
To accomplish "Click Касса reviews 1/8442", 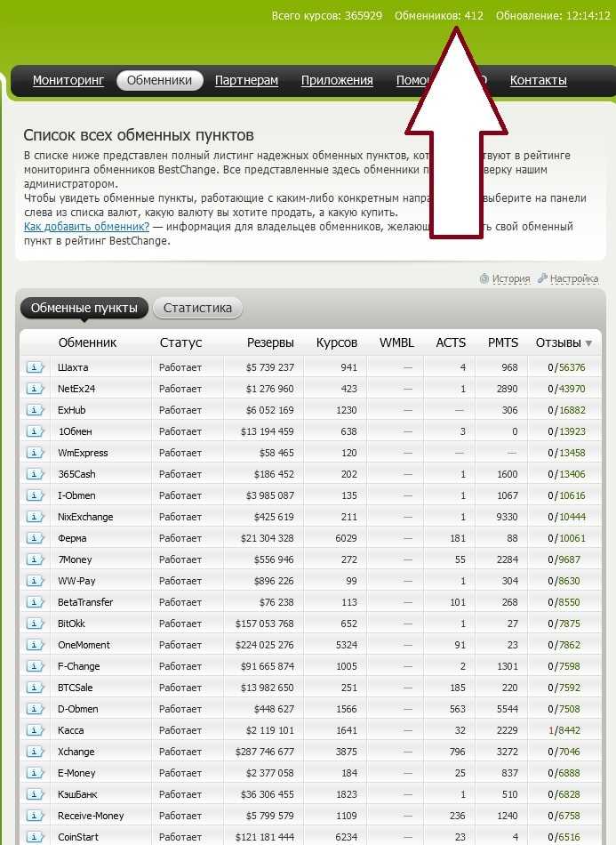I will 564,730.
